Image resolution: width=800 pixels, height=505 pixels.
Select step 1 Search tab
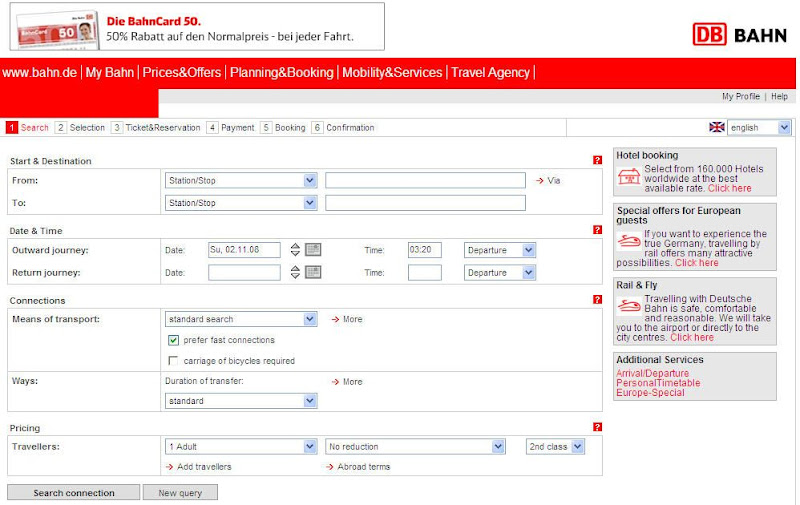[x=28, y=128]
